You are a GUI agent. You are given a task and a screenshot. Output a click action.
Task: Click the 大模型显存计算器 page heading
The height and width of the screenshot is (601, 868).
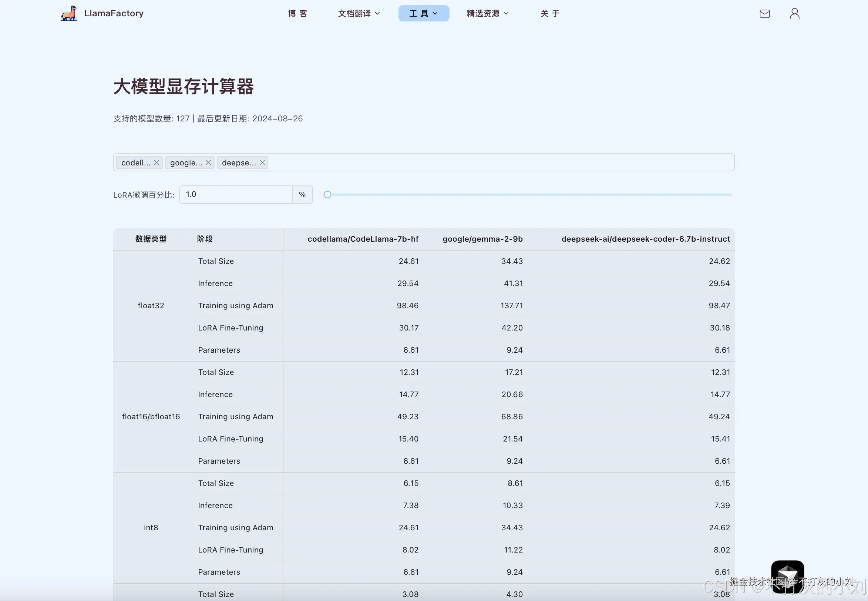pos(184,87)
